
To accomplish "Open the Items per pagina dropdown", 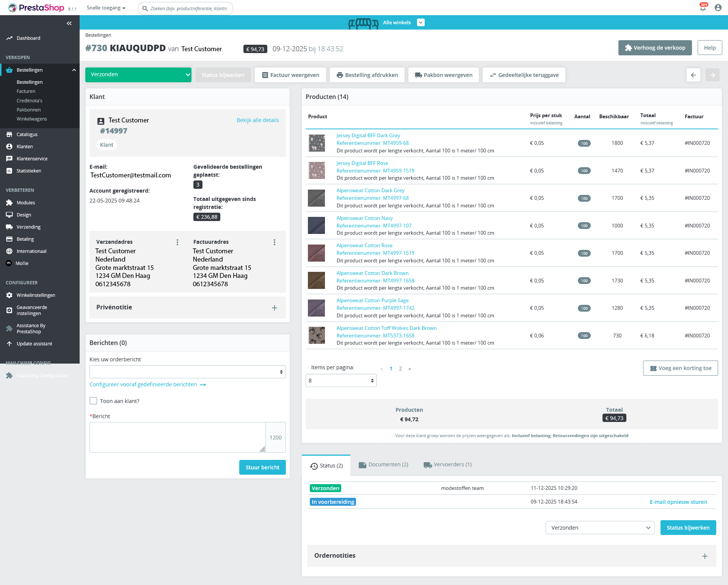I will tap(341, 381).
